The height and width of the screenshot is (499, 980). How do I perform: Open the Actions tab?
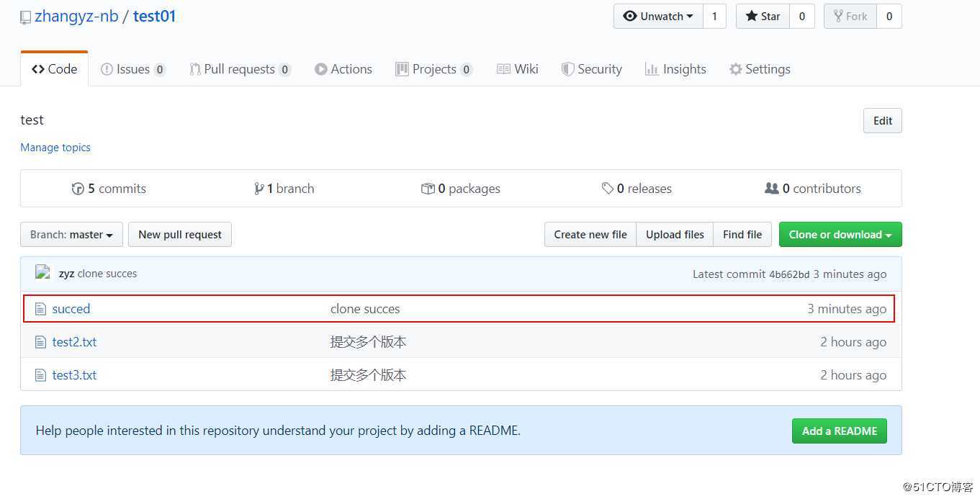tap(343, 69)
